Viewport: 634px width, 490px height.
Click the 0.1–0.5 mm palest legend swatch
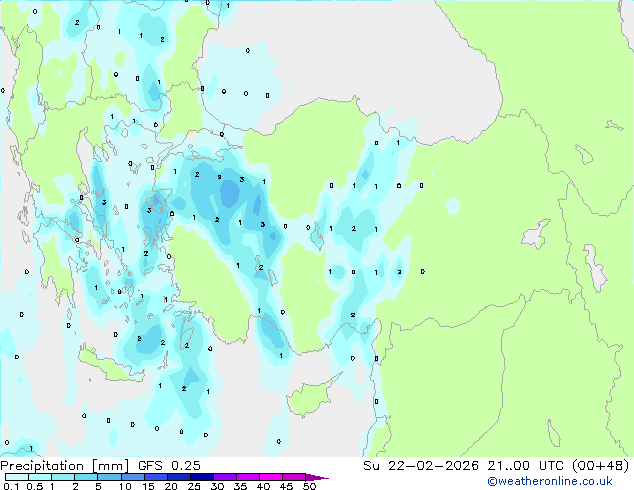(x=17, y=477)
